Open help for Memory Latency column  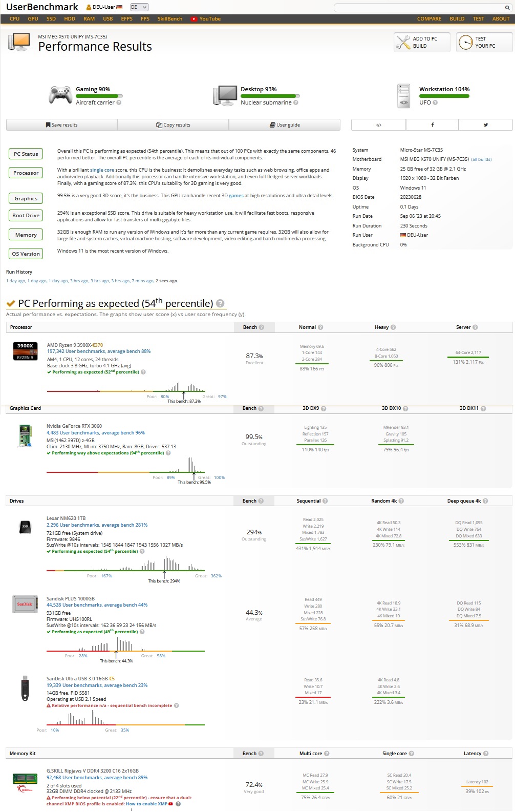point(486,754)
